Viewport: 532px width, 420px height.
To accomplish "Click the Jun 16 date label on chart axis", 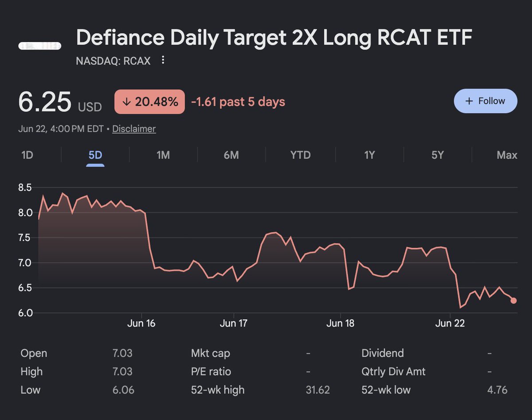I will (141, 323).
